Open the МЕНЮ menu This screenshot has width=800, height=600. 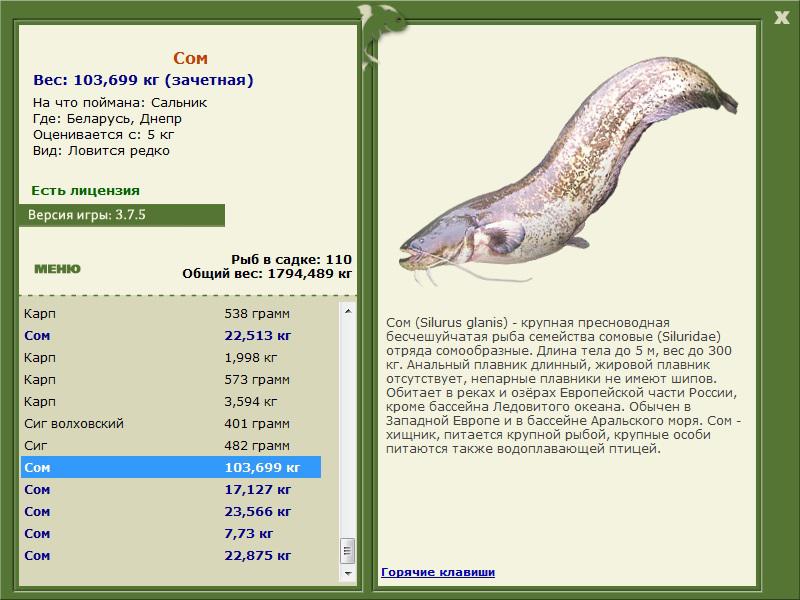point(57,269)
